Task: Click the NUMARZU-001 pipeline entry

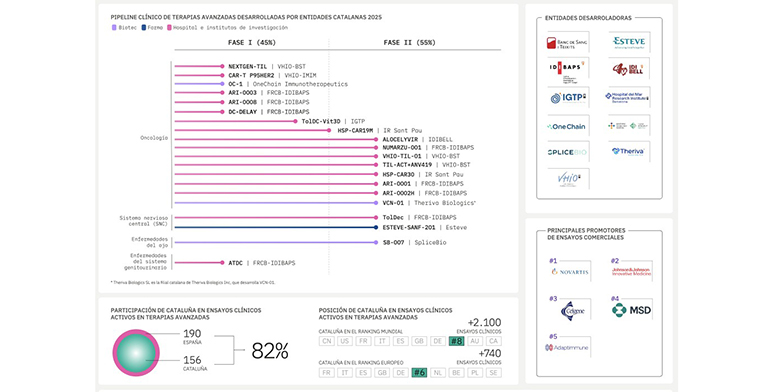Action: pyautogui.click(x=428, y=147)
